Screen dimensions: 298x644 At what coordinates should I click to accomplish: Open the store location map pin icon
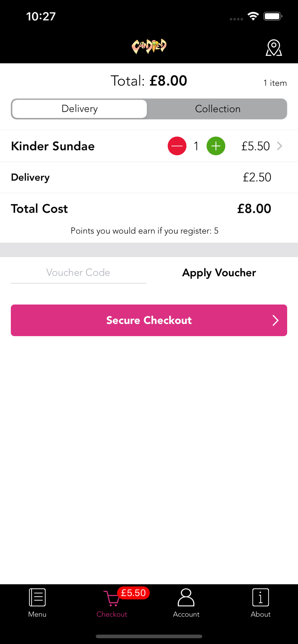[x=274, y=48]
